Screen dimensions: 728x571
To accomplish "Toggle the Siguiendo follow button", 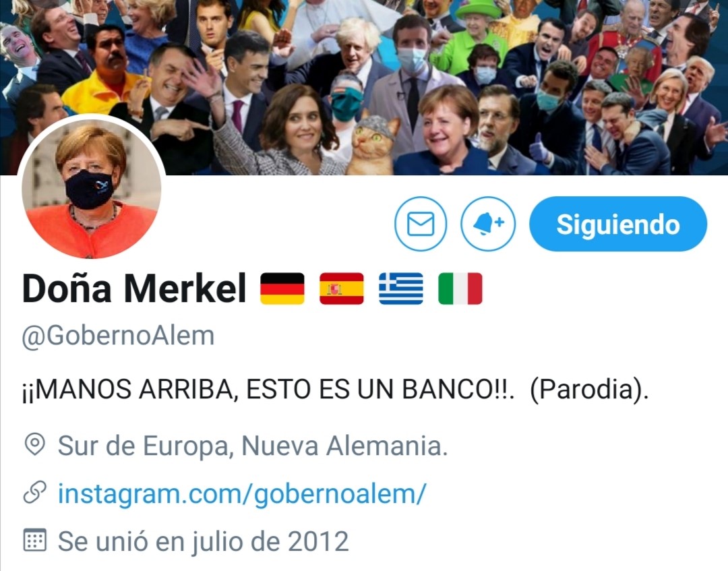I will pos(618,224).
